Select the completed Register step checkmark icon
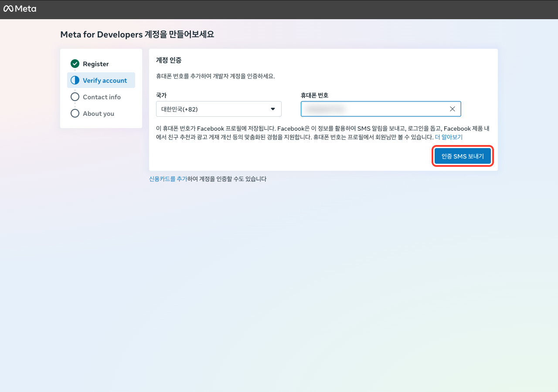Viewport: 558px width, 392px height. [75, 64]
